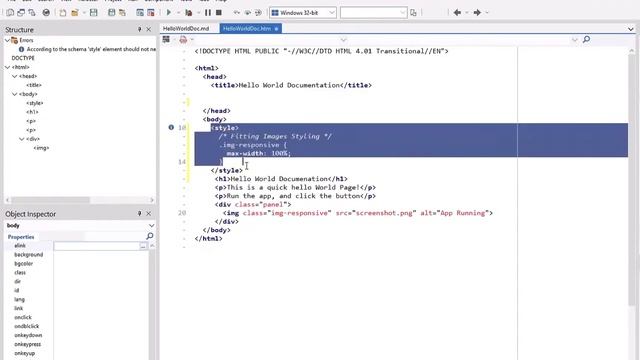The width and height of the screenshot is (640, 360).
Task: Select the Properties tab in Object Inspector
Action: coord(21,237)
